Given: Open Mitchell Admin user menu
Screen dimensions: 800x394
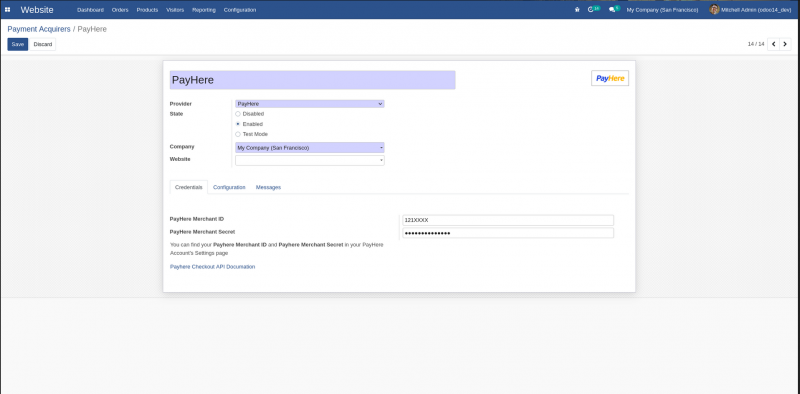Looking at the screenshot, I should [x=750, y=10].
